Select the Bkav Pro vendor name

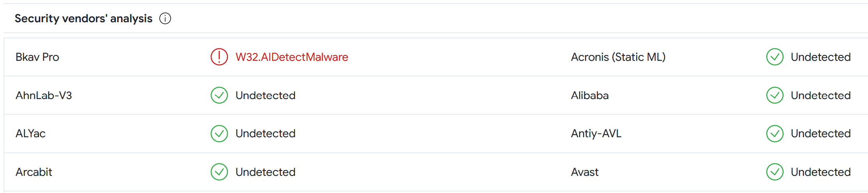coord(37,57)
